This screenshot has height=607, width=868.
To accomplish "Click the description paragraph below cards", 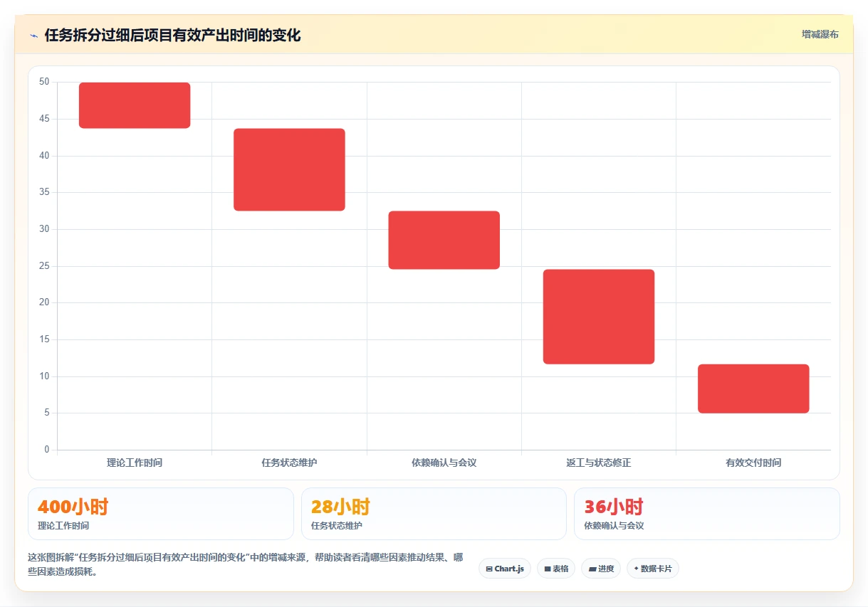I will [x=246, y=564].
